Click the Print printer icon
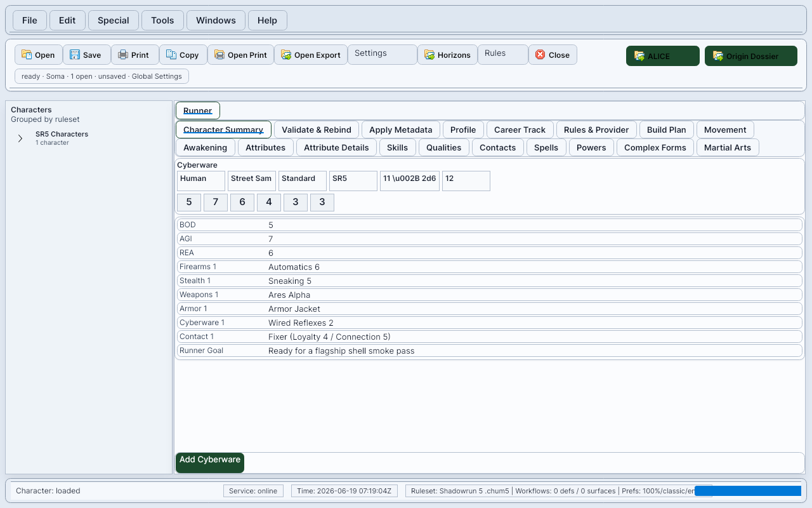This screenshot has height=508, width=812. click(x=123, y=55)
